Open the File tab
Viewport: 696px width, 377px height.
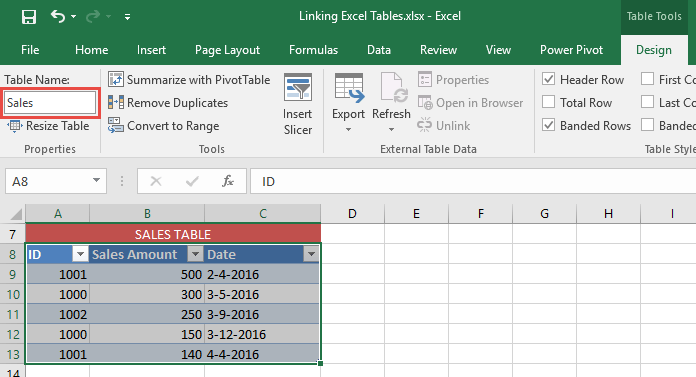[x=30, y=50]
